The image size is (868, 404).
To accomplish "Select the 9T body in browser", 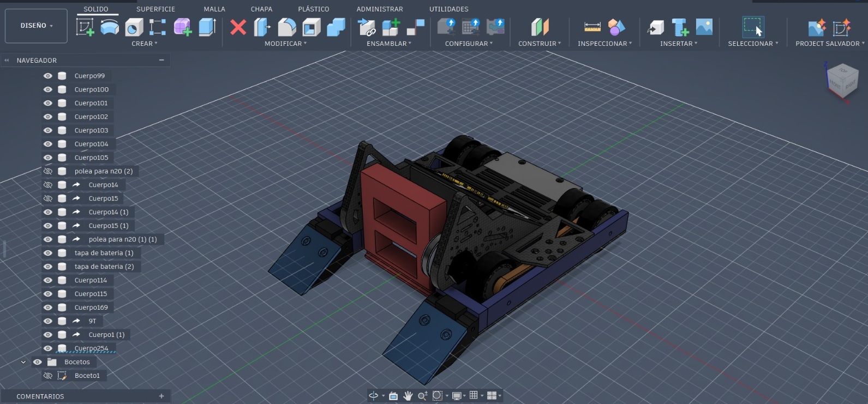I will (92, 321).
